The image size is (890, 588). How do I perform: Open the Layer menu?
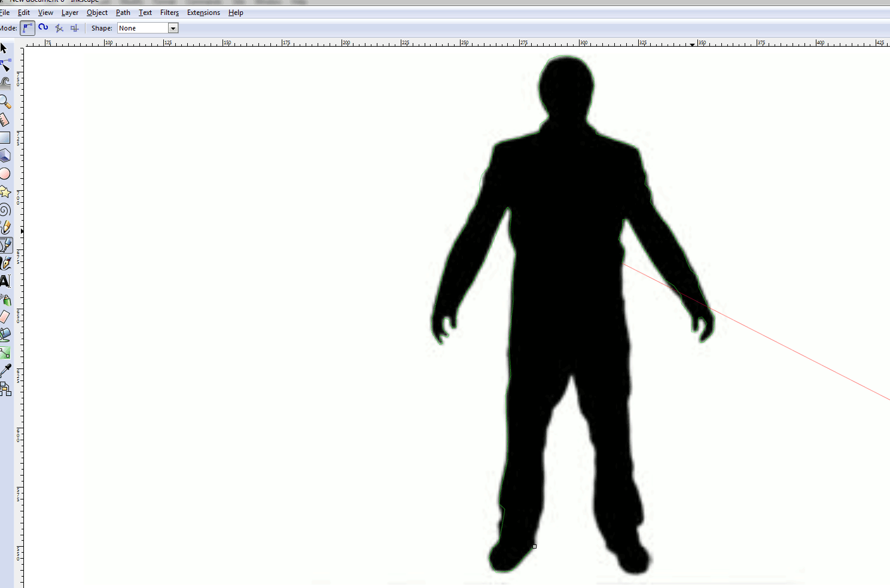[70, 13]
